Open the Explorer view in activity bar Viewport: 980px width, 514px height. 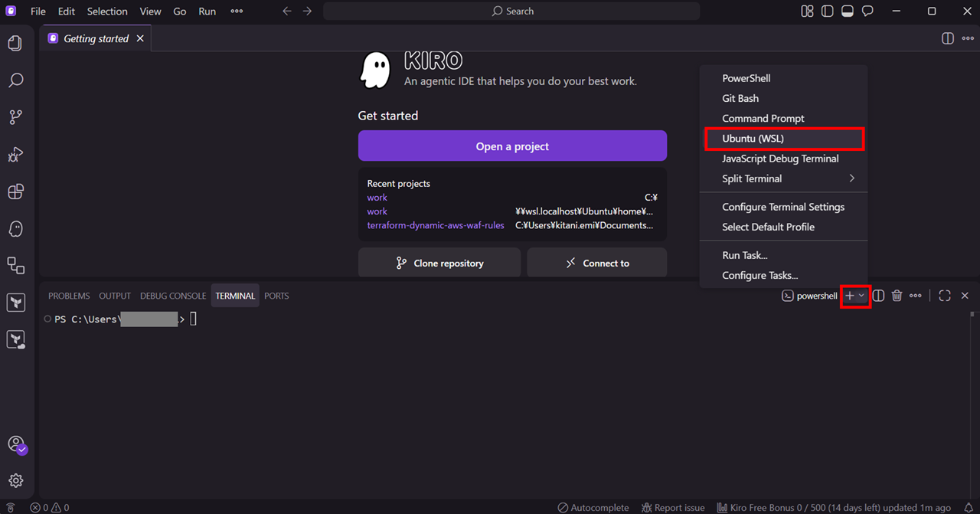pyautogui.click(x=15, y=44)
